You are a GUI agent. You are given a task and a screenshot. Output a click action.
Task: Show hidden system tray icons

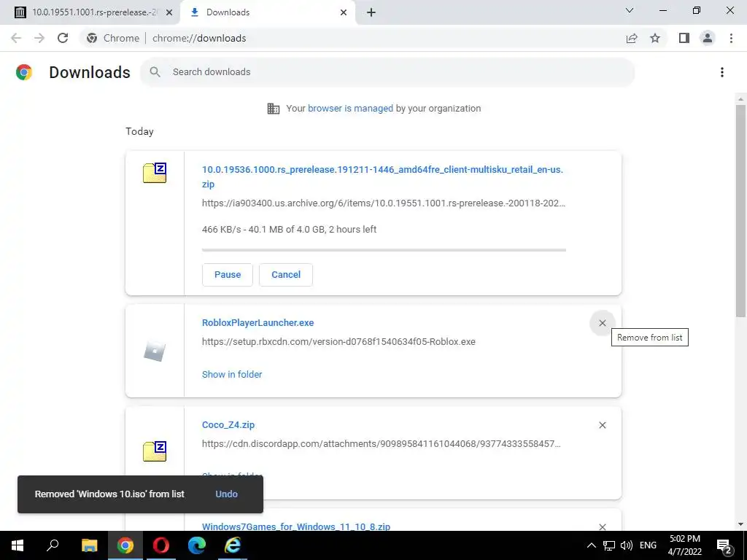point(591,545)
